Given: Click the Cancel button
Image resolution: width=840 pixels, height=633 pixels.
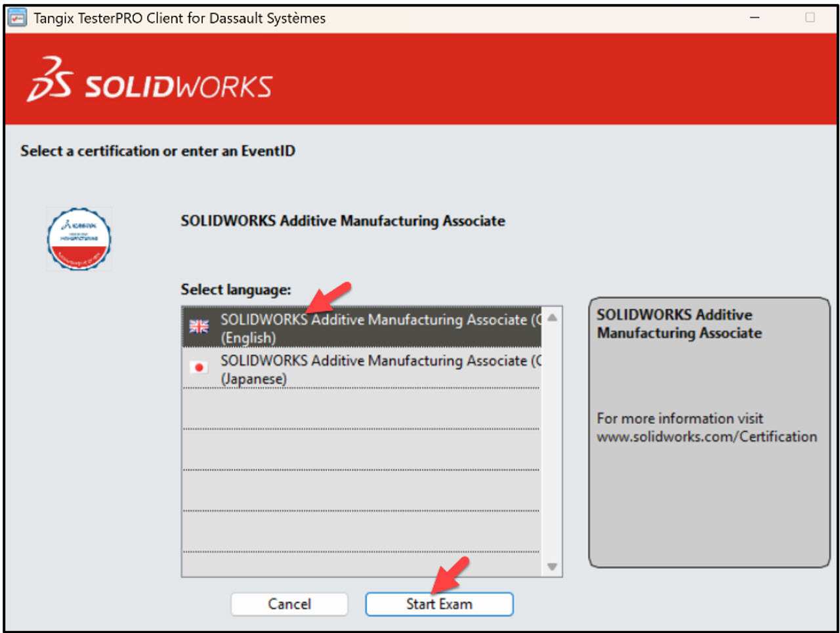Looking at the screenshot, I should point(289,604).
